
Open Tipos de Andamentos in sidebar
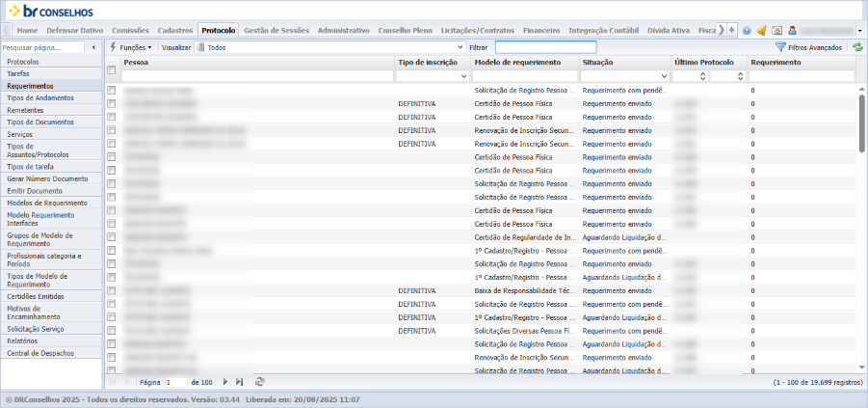point(51,98)
